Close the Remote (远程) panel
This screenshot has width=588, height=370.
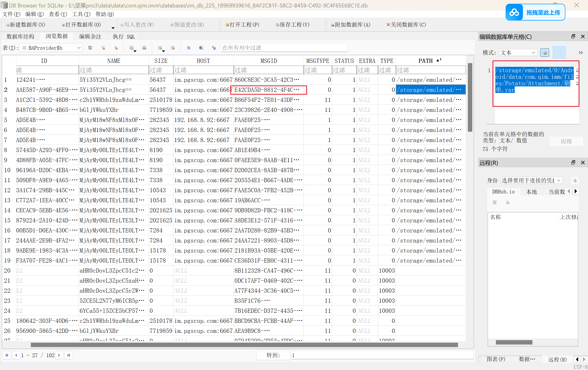pyautogui.click(x=583, y=163)
